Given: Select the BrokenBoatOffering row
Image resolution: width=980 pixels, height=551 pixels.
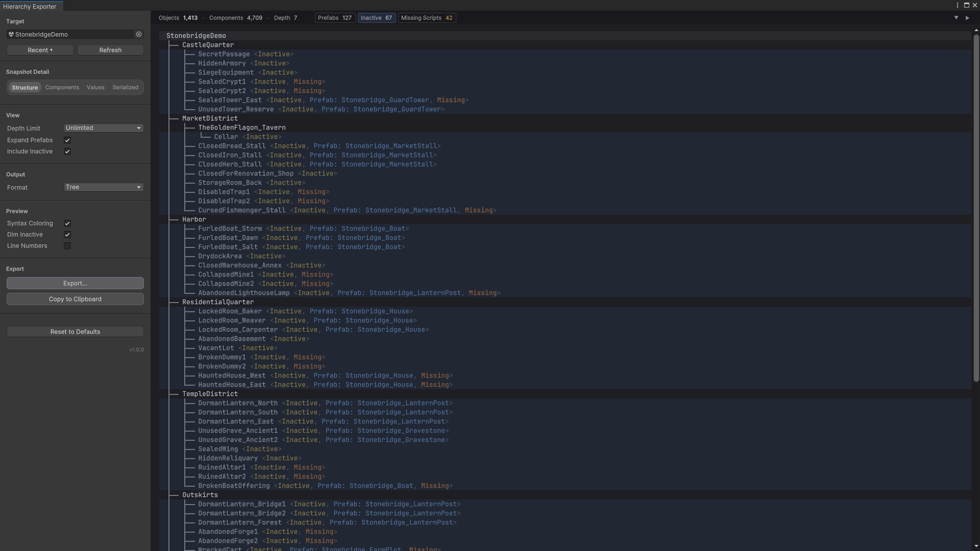Looking at the screenshot, I should click(x=565, y=486).
